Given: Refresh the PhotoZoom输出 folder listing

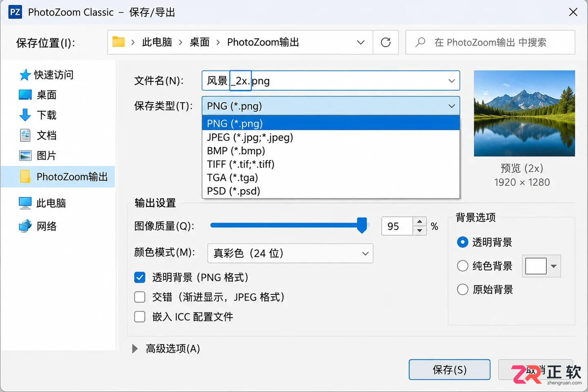Looking at the screenshot, I should pyautogui.click(x=385, y=42).
